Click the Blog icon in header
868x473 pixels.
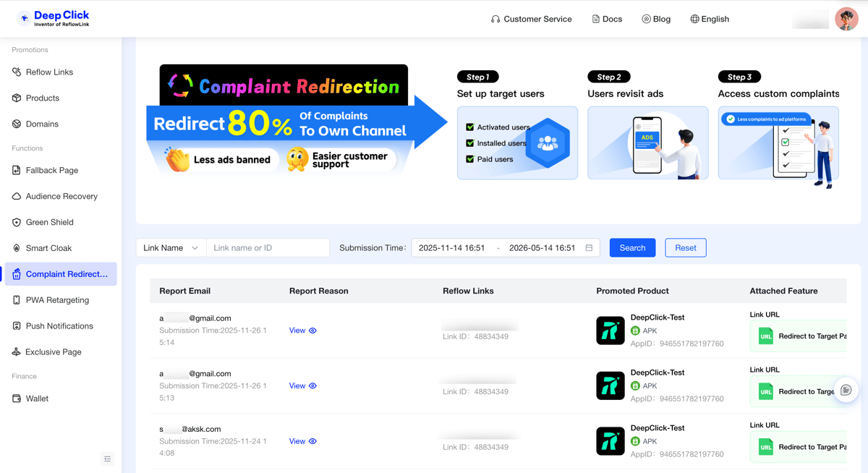646,20
